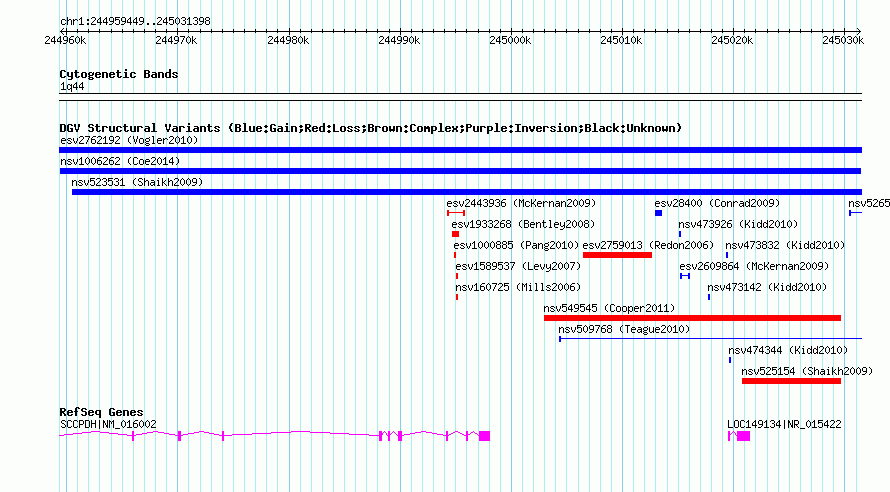Viewport: 890px width, 492px height.
Task: Click the esv2443936 (McKernan2009) label
Action: (x=521, y=203)
